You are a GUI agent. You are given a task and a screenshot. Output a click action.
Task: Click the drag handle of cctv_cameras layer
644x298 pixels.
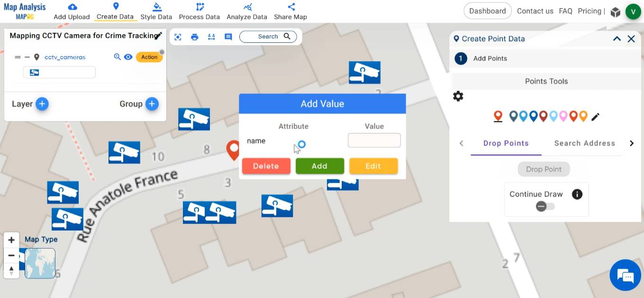coord(18,57)
